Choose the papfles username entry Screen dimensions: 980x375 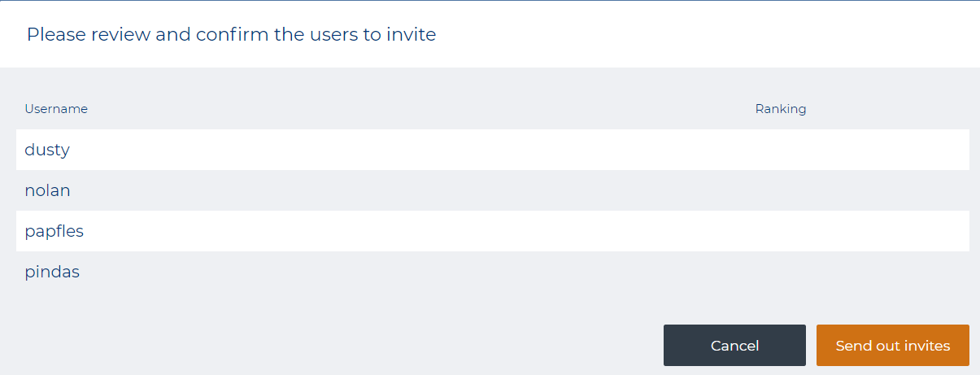[54, 231]
